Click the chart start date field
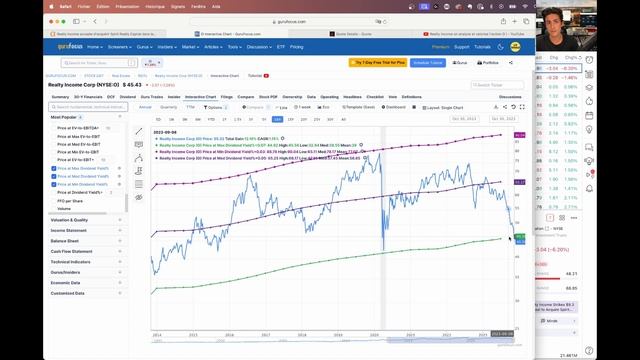This screenshot has height=360, width=640. tap(464, 119)
